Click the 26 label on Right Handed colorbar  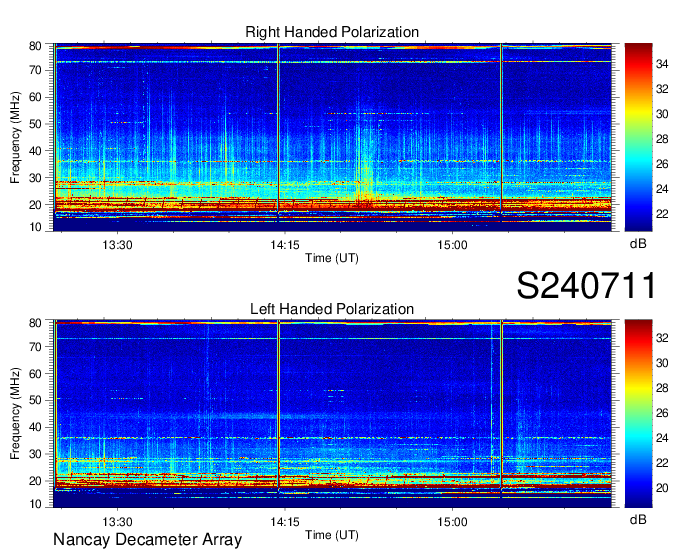tap(662, 164)
